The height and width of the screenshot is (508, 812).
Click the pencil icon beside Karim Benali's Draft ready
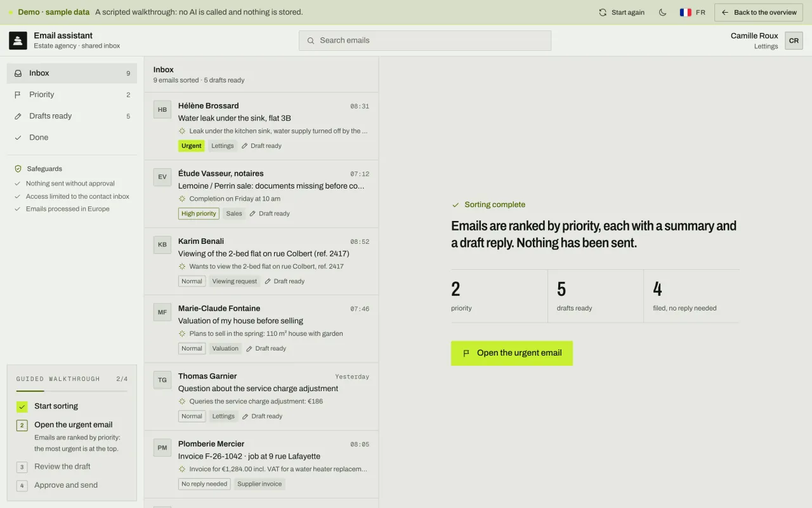pos(268,281)
